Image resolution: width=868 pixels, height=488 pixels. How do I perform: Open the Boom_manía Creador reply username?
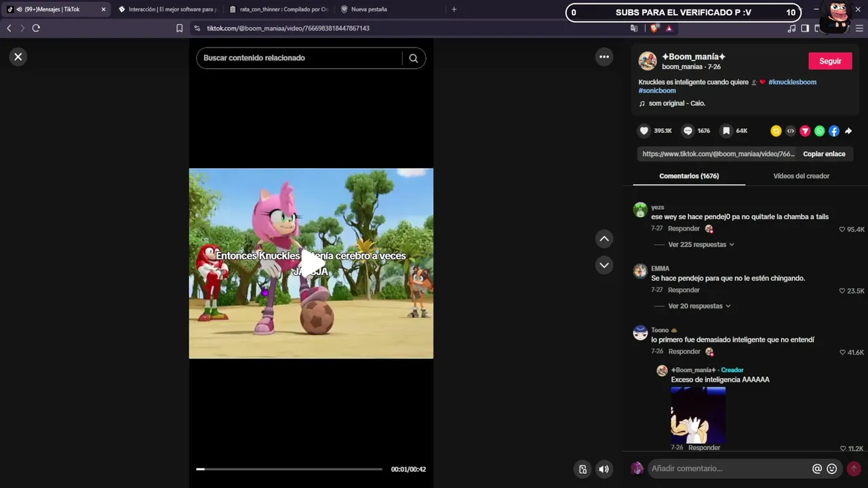694,370
